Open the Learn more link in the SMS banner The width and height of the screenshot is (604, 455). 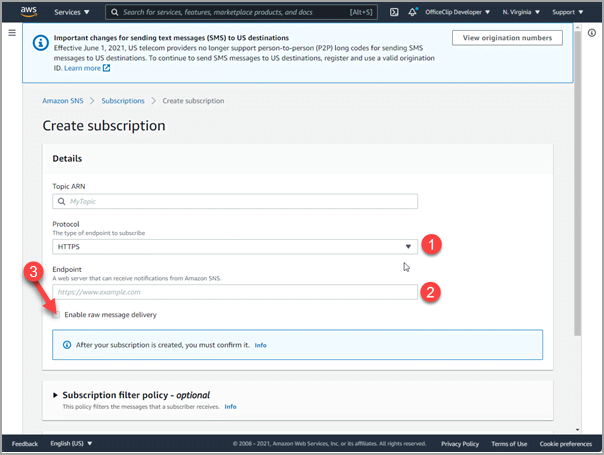click(x=82, y=68)
